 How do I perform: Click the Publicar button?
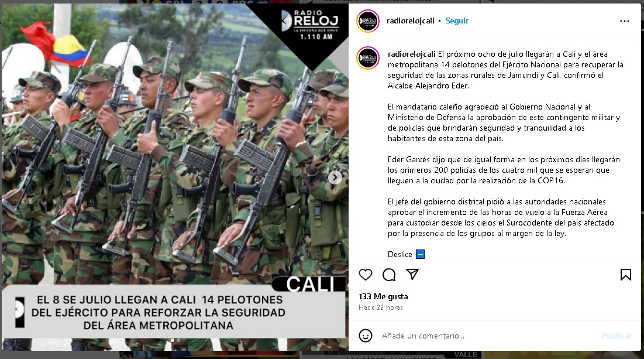point(617,336)
